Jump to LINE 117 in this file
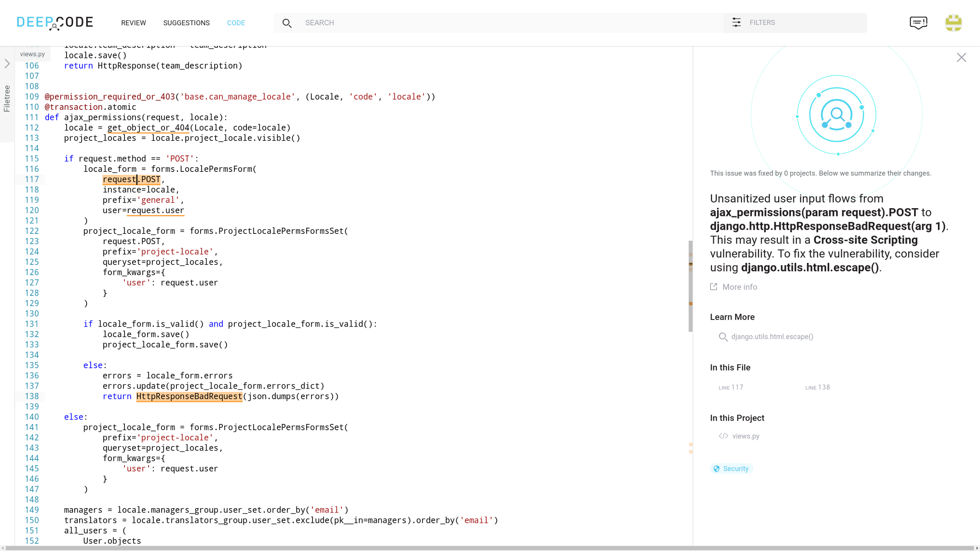This screenshot has width=980, height=551. 731,387
